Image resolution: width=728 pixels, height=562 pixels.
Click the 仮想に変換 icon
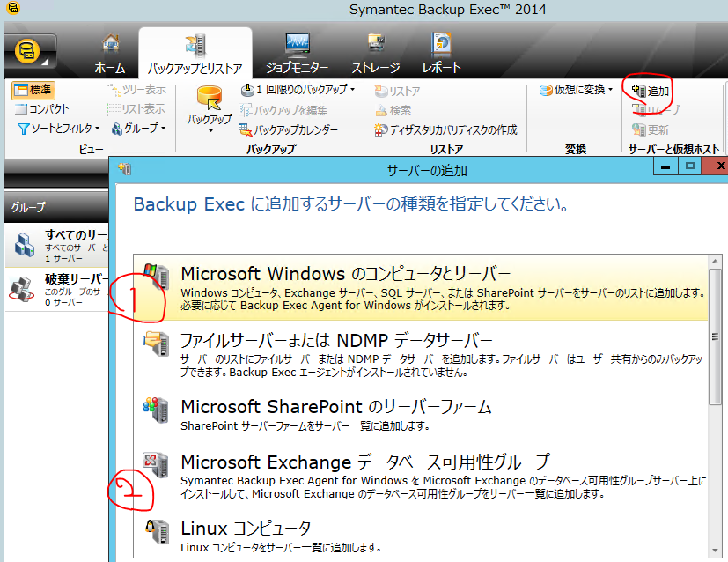pos(546,90)
